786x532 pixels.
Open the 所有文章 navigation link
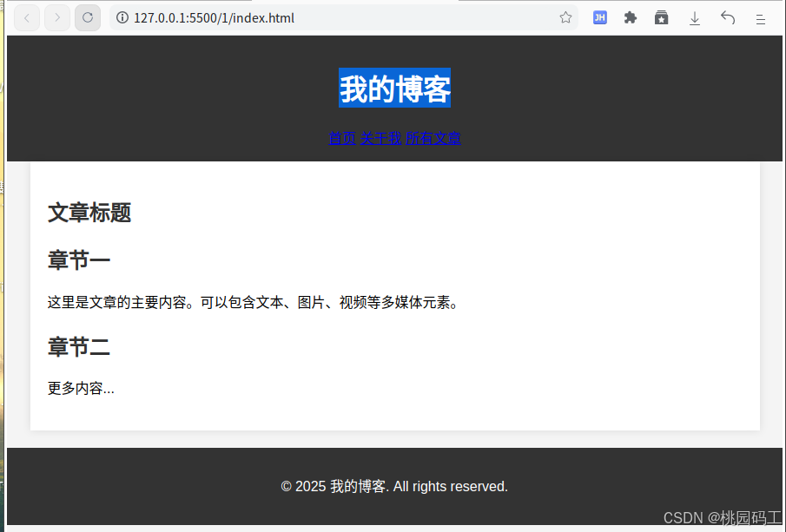coord(433,138)
